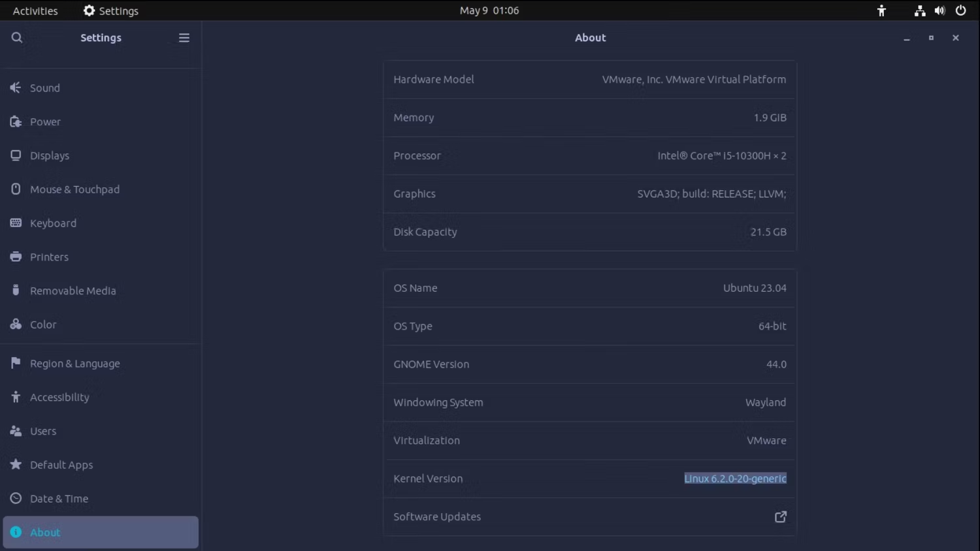Click the Hardware Model label

coord(434,80)
